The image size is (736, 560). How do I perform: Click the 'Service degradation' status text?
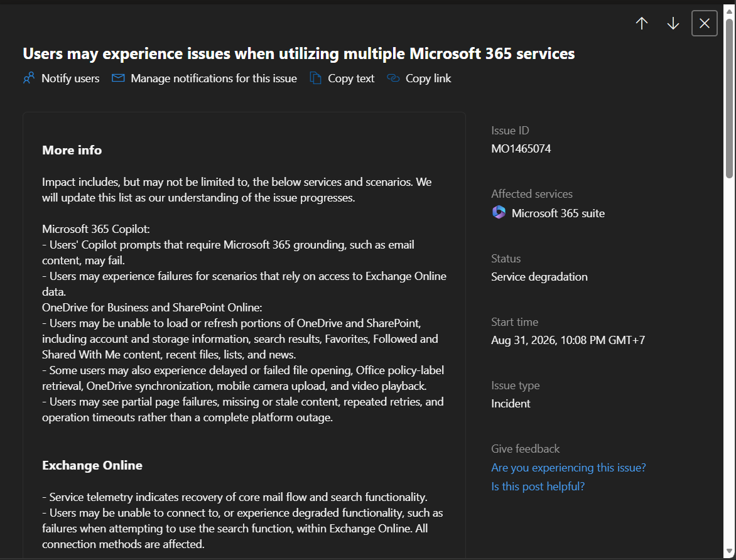(x=539, y=277)
